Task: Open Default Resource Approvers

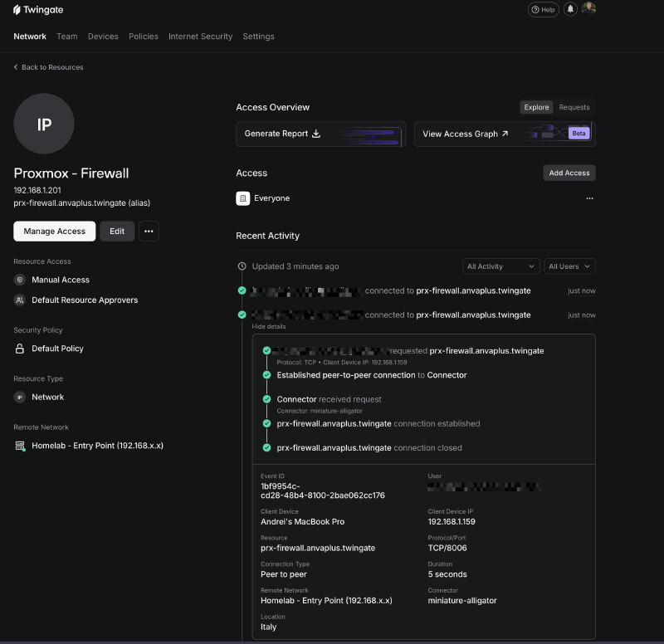Action: click(x=85, y=300)
